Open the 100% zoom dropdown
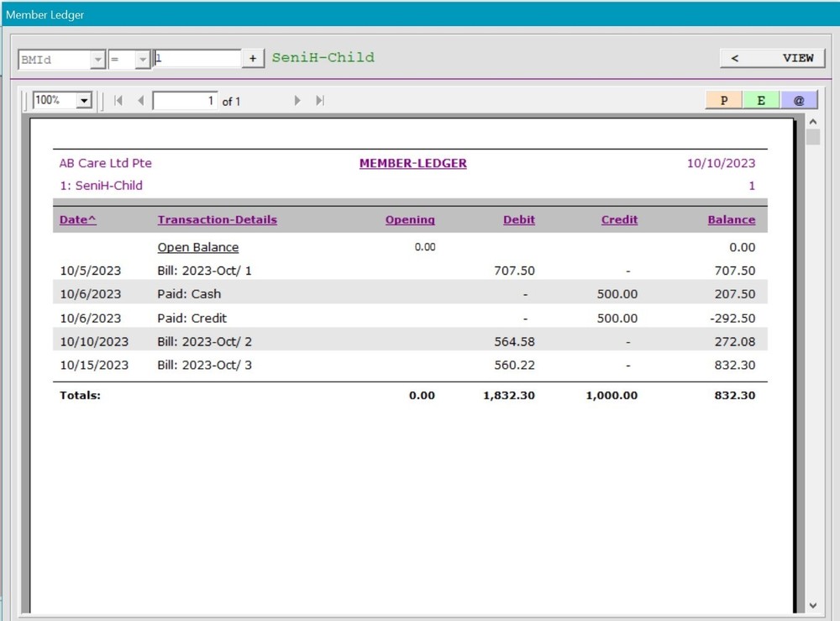The image size is (840, 621). [84, 100]
